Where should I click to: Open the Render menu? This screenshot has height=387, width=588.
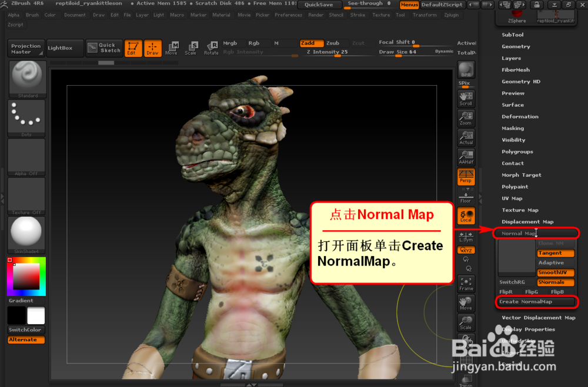coord(316,15)
